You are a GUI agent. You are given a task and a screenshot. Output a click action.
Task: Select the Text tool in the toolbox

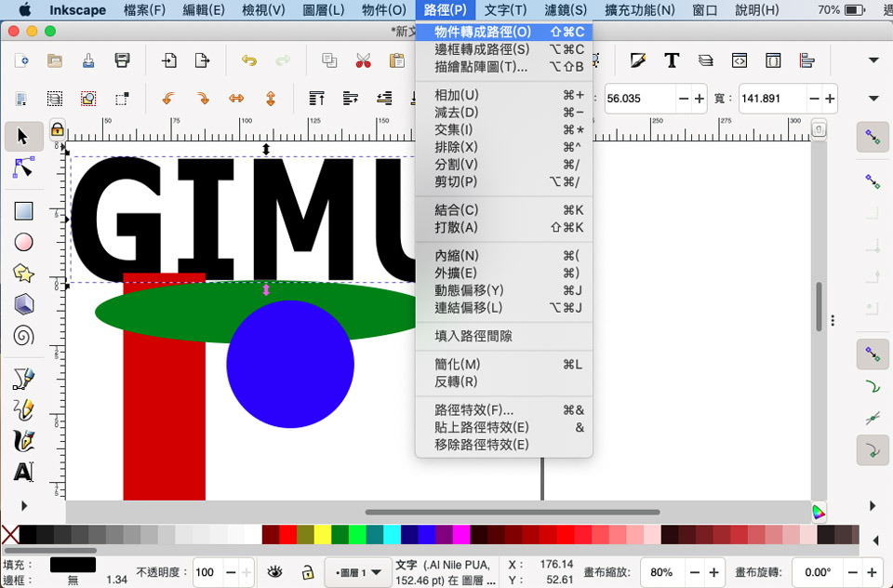23,473
